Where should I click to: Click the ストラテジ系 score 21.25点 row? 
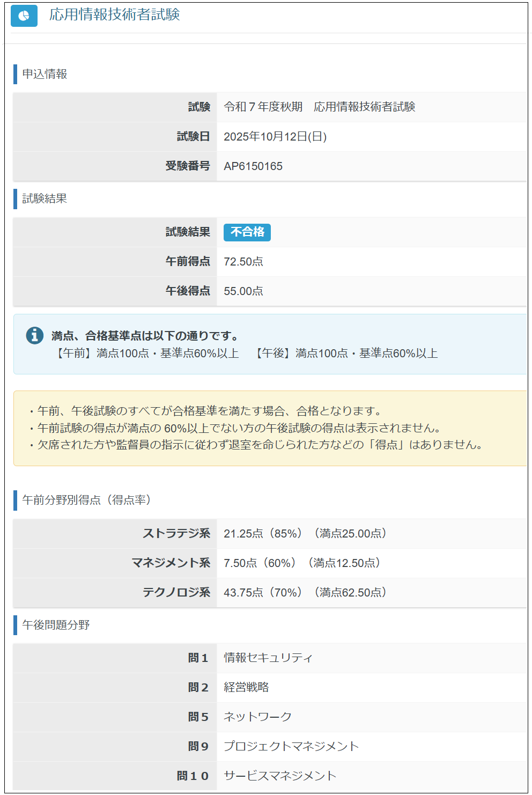tap(305, 534)
